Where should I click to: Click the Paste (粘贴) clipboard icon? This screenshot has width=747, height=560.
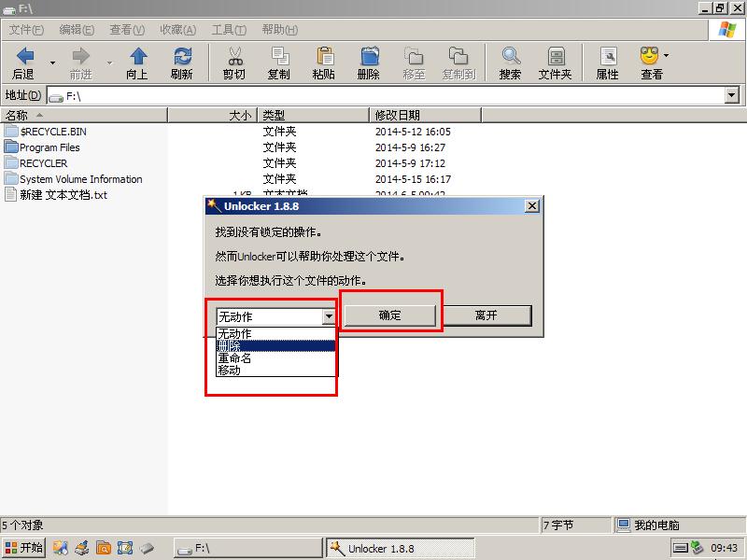point(325,56)
